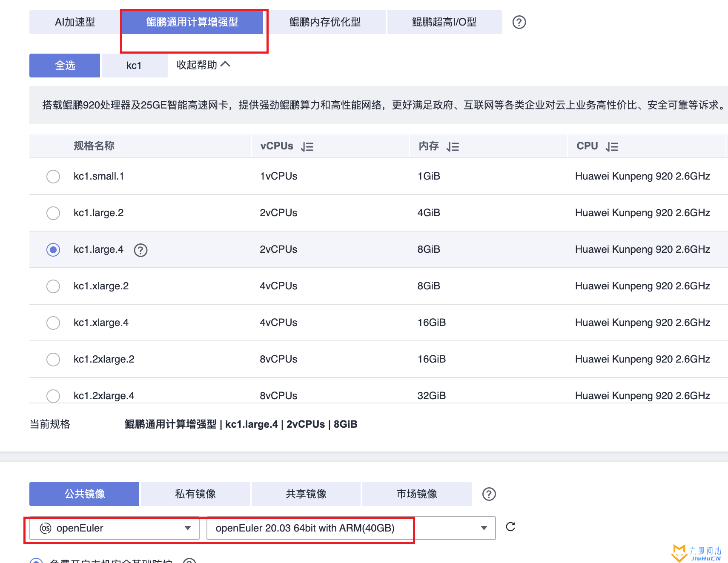Click 16GiB in kc1.xlarge.4 row
Screen dimensions: 728x563
432,323
